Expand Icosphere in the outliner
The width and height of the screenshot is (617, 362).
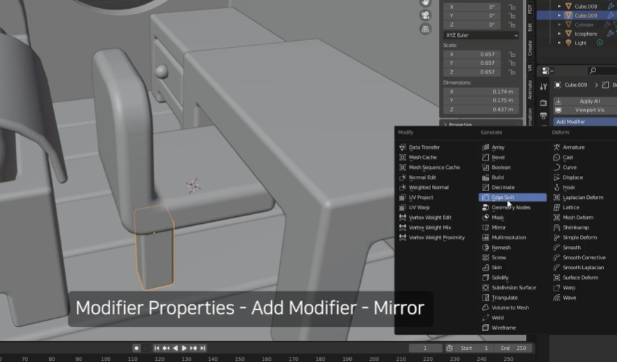pos(560,34)
